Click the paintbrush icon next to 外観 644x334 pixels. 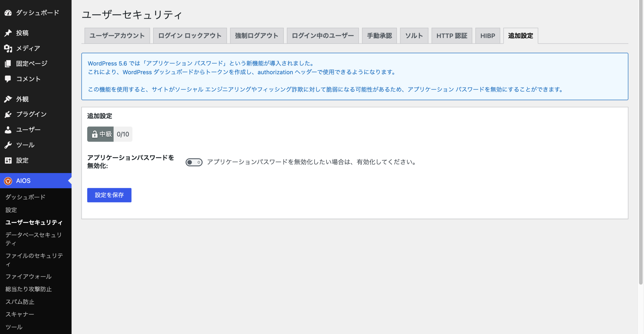point(8,99)
